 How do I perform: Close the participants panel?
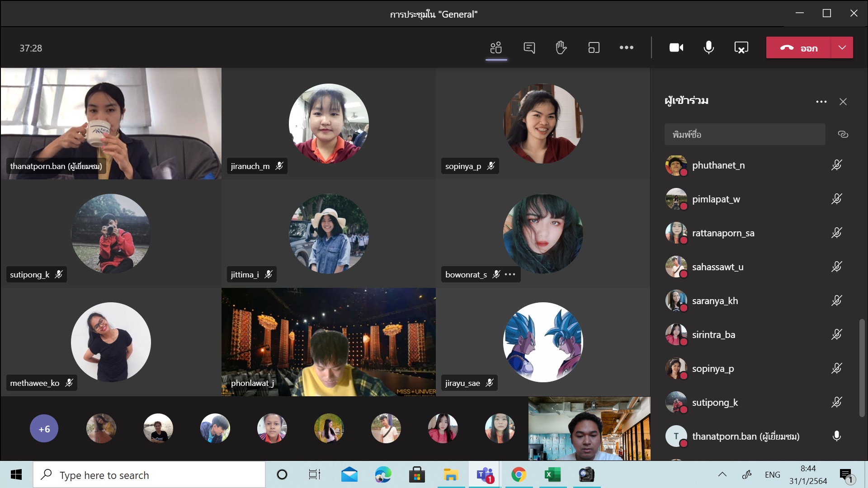pyautogui.click(x=843, y=102)
